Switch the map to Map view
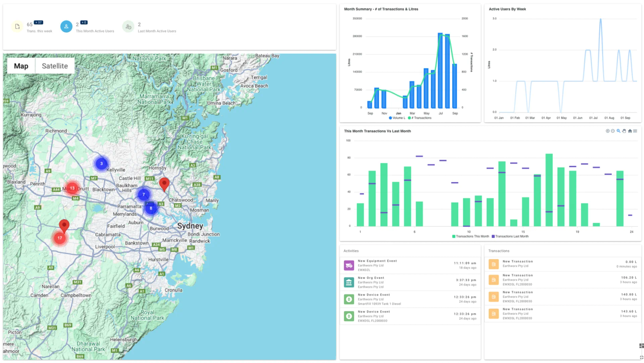644x363 pixels. point(21,66)
